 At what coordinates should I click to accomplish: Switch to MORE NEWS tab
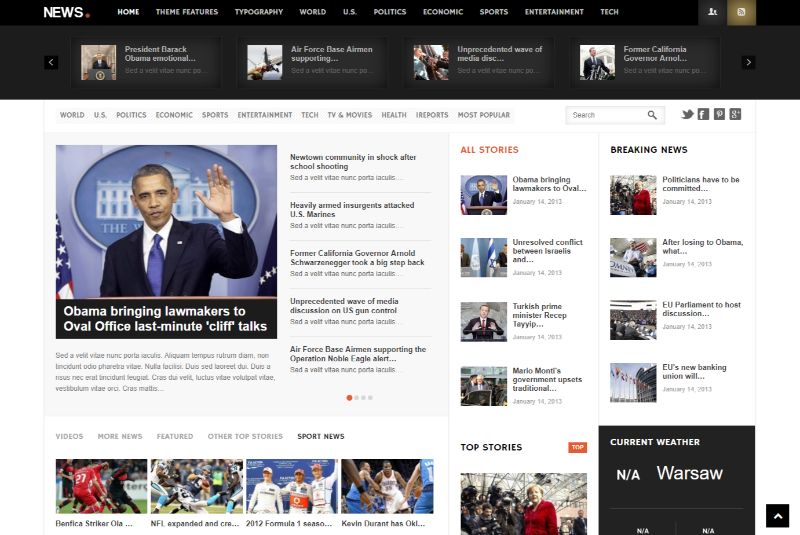(x=120, y=437)
